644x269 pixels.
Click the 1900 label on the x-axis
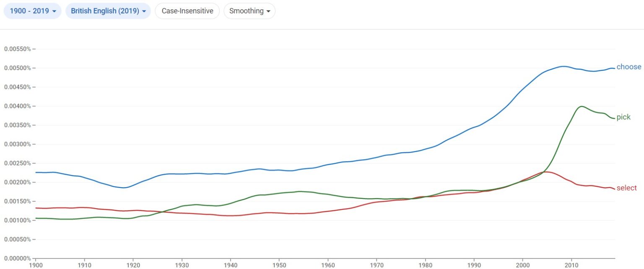pos(36,265)
